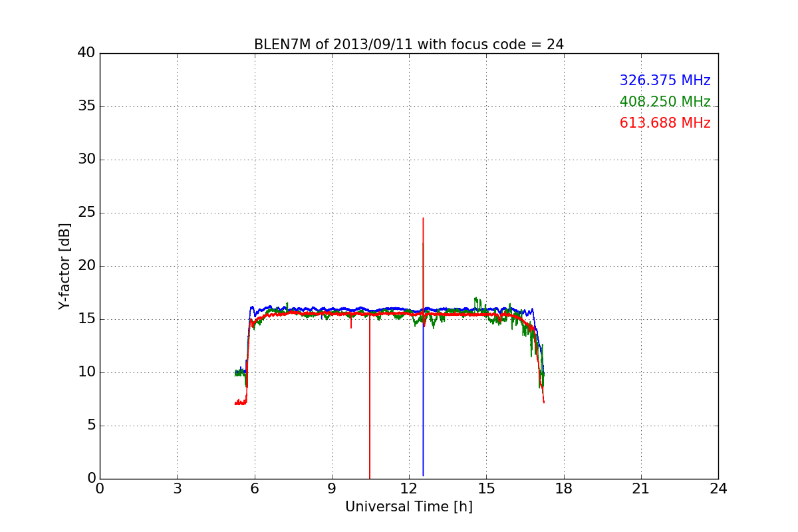Click the y-axis tick label '35'
798x532 pixels.
click(86, 106)
